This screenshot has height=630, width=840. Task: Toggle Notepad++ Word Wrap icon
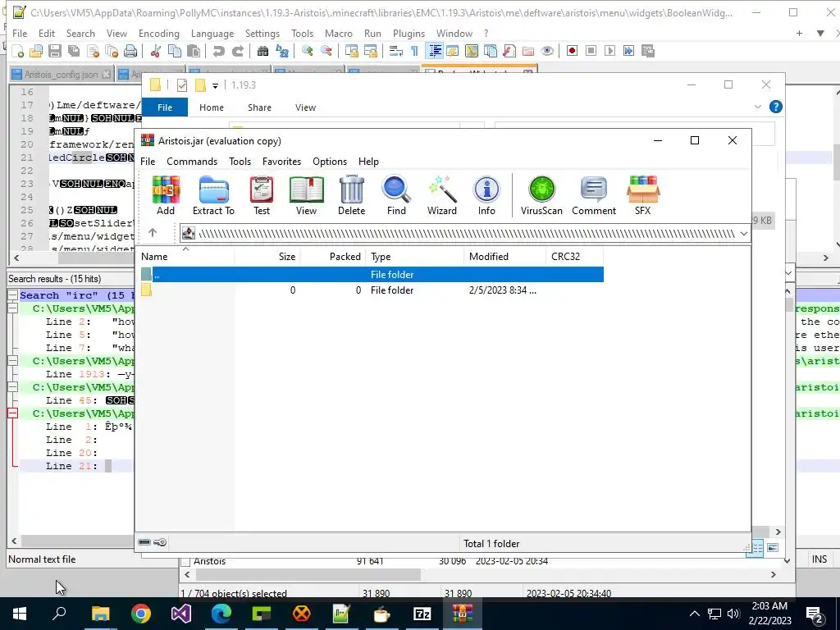tap(396, 51)
